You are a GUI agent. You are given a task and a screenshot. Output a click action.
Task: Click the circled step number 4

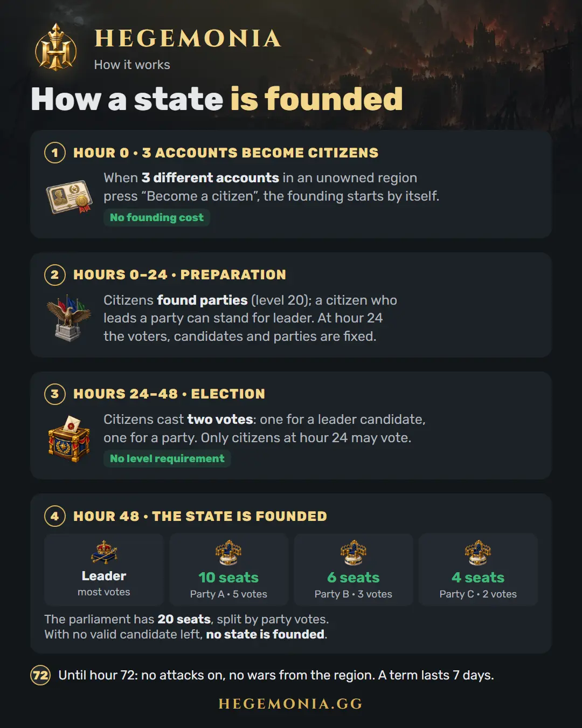[x=55, y=516]
